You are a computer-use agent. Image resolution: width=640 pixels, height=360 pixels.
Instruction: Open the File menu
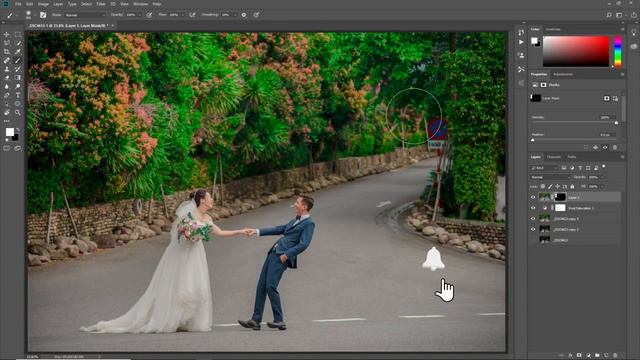tap(18, 4)
